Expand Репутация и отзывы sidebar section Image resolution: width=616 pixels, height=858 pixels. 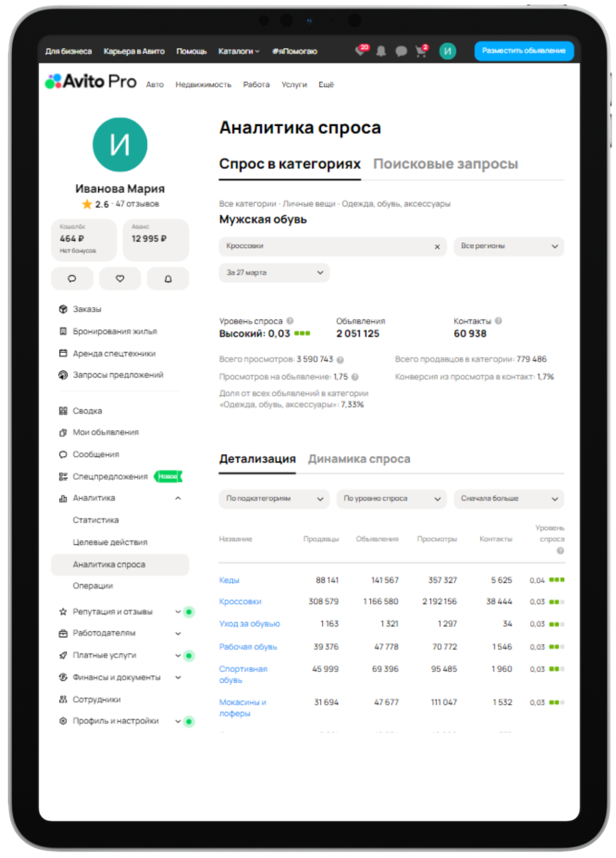point(178,612)
